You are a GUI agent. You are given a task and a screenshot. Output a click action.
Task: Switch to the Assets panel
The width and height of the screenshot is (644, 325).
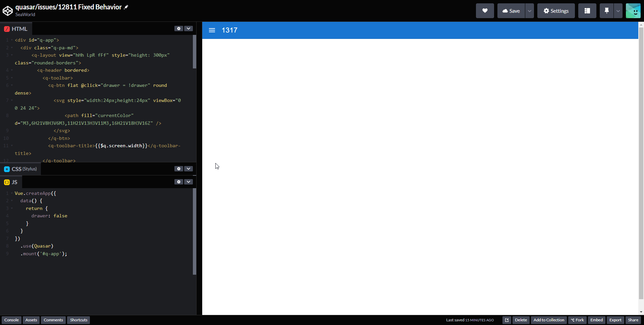pos(31,320)
